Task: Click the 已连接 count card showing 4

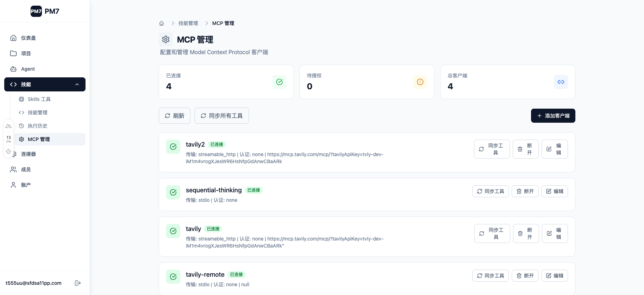Action: [226, 82]
